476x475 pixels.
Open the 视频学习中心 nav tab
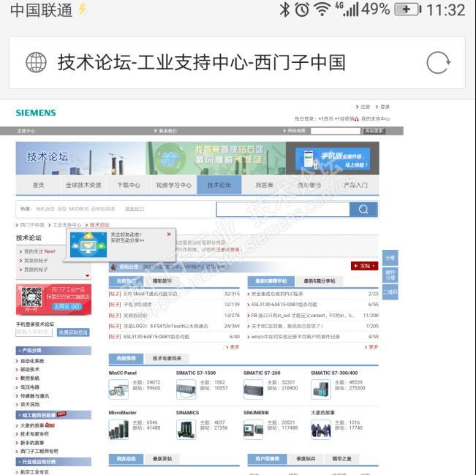[x=174, y=185]
